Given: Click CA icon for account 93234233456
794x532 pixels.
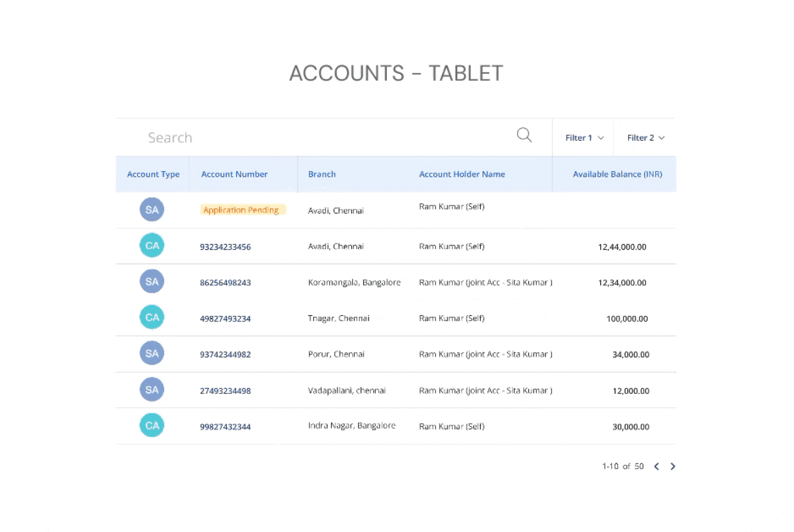Looking at the screenshot, I should click(x=152, y=245).
